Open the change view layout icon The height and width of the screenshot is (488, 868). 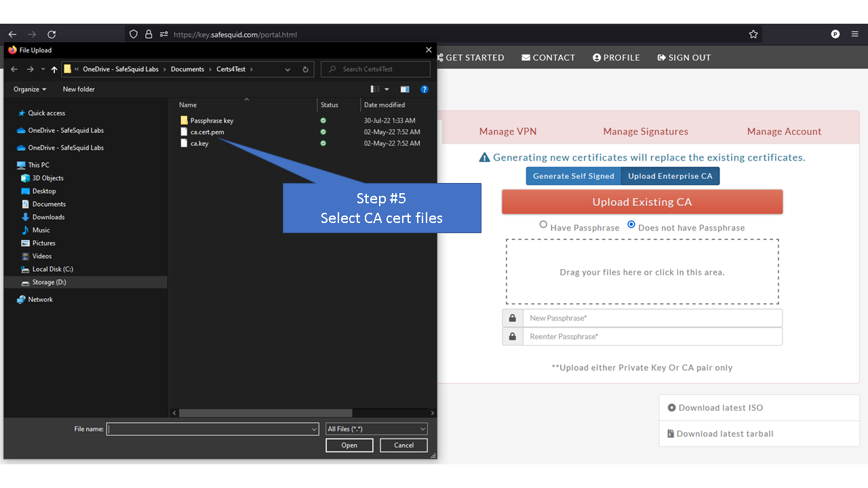point(377,89)
